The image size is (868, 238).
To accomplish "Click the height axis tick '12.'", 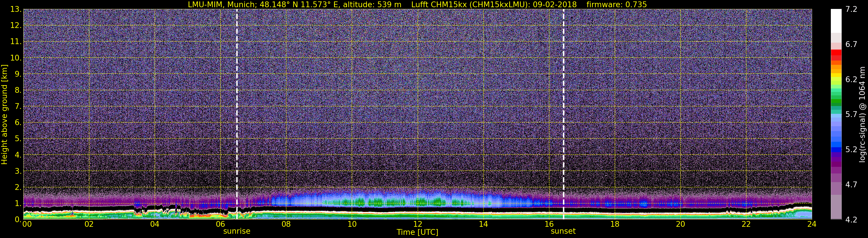I will click(x=16, y=25).
